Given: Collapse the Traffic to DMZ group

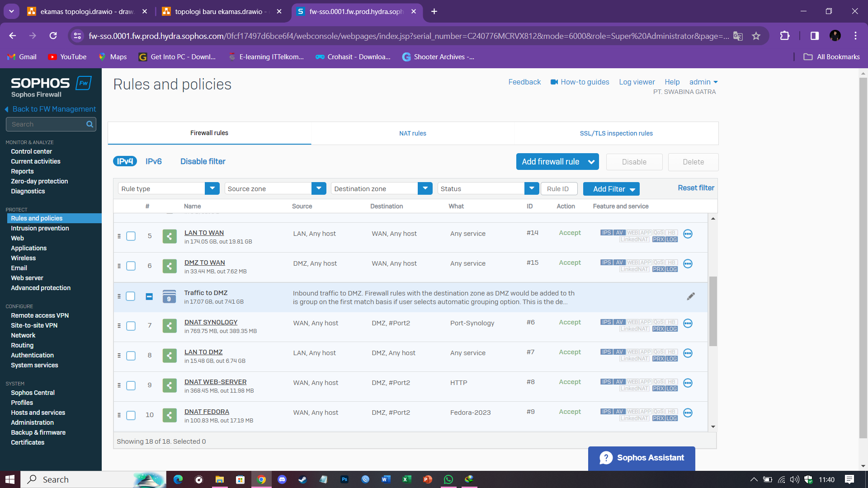Looking at the screenshot, I should (x=149, y=296).
